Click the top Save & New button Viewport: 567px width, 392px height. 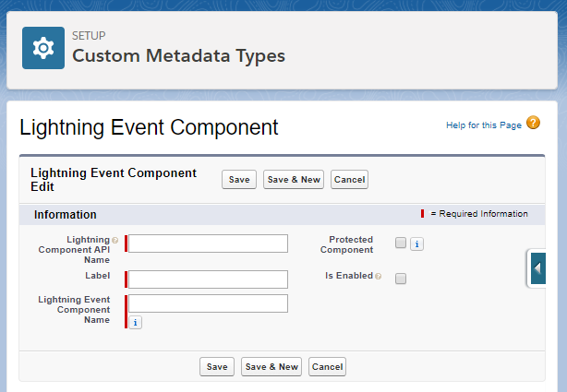point(294,180)
